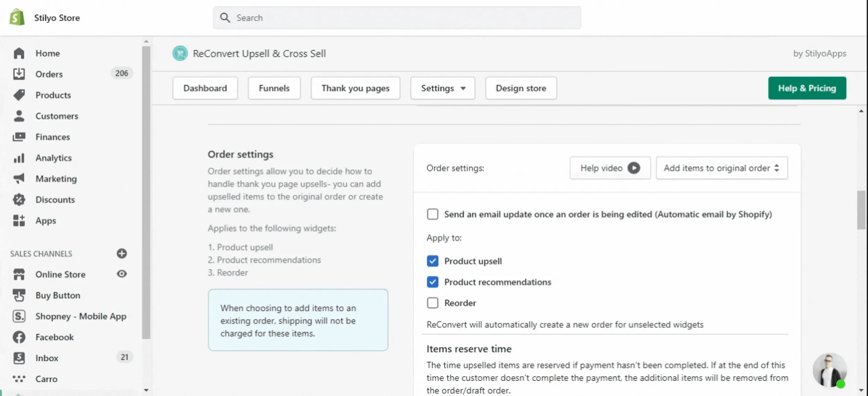Open Customers in the sidebar

click(x=57, y=116)
